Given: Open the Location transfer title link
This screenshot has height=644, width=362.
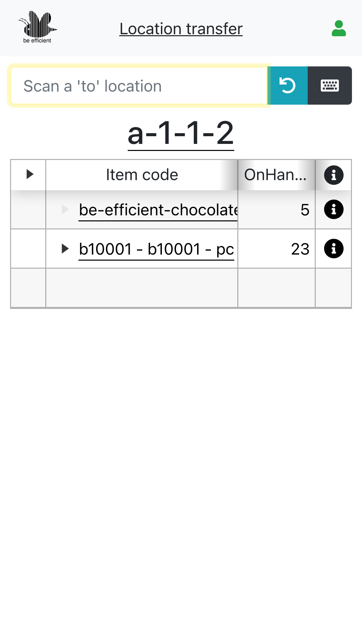Looking at the screenshot, I should 181,29.
